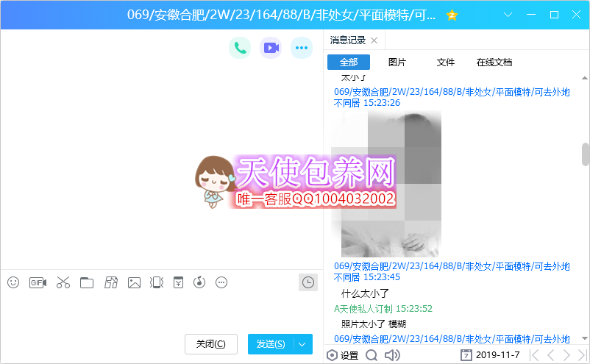Toggle the message history clock button
Viewport: 590px width, 364px height.
pyautogui.click(x=308, y=282)
